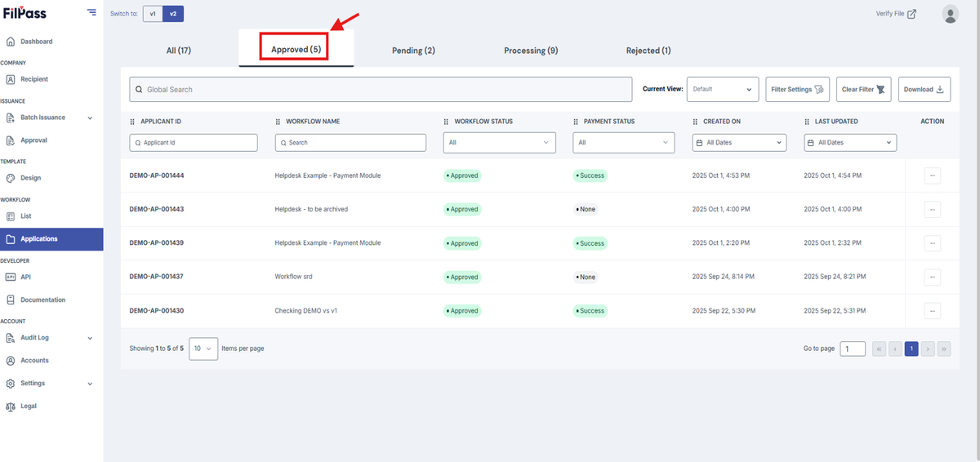Click workflow name Checking DEMO vs v1
Image resolution: width=980 pixels, height=462 pixels.
pyautogui.click(x=306, y=311)
